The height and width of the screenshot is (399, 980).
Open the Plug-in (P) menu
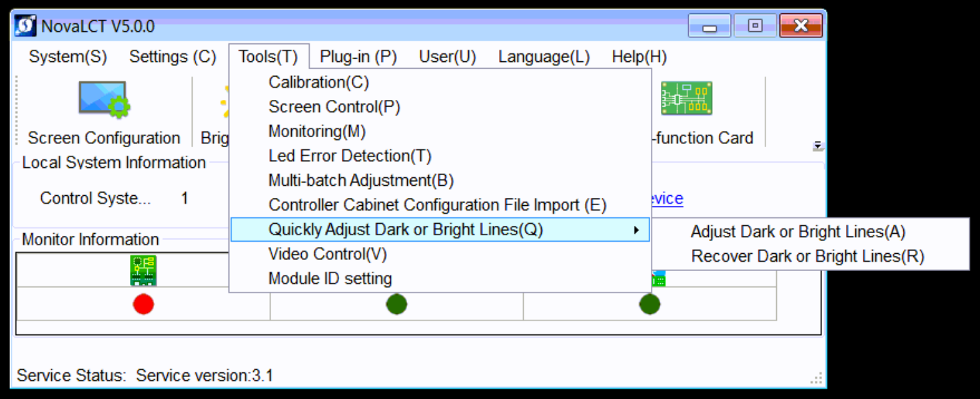point(358,57)
